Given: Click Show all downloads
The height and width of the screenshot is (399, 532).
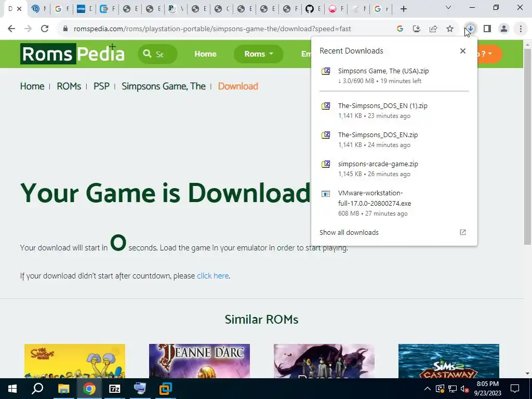Looking at the screenshot, I should coord(349,232).
